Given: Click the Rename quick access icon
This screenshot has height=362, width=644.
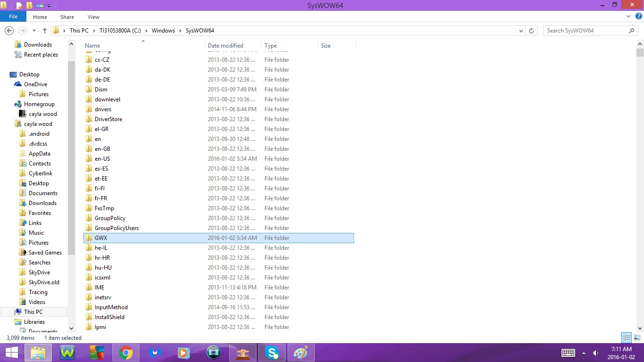Looking at the screenshot, I should pos(40,6).
